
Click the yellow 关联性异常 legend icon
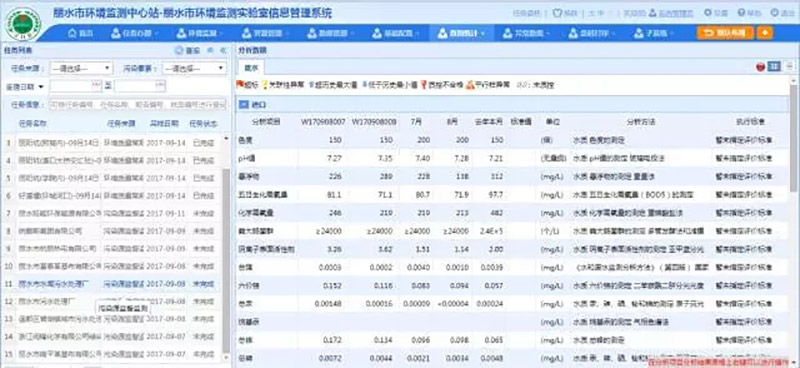(x=265, y=86)
